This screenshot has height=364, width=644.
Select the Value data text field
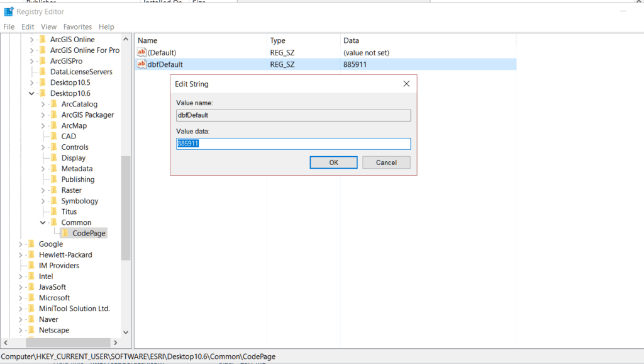click(x=293, y=143)
